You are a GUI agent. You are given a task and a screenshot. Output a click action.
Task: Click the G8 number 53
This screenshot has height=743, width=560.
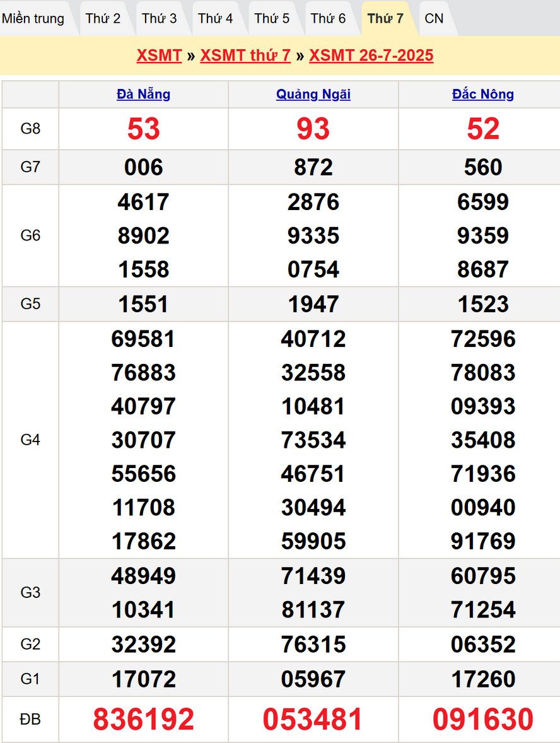[143, 129]
